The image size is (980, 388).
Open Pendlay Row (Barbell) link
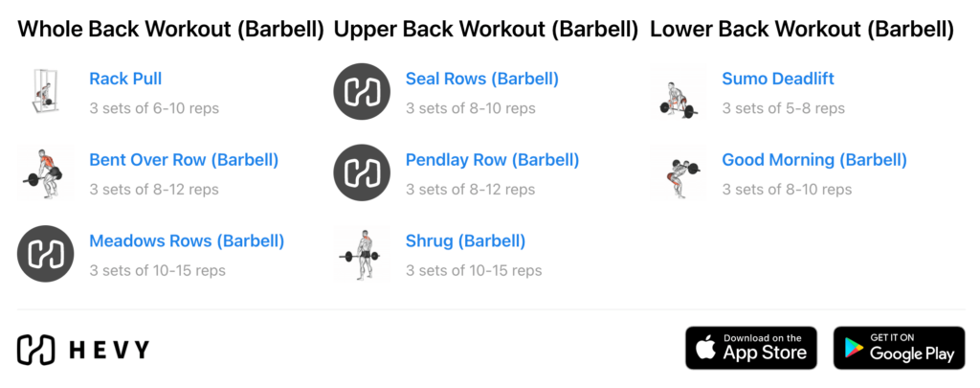492,160
